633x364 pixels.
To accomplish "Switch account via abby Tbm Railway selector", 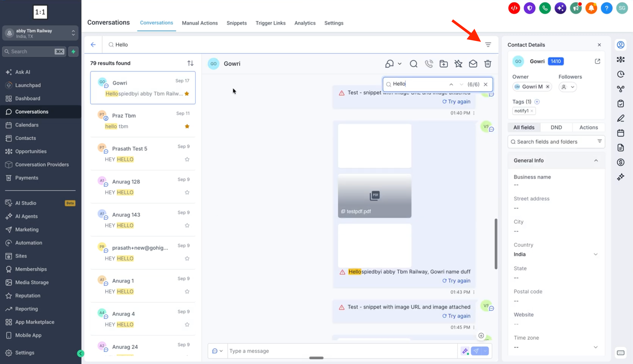I will [x=40, y=33].
